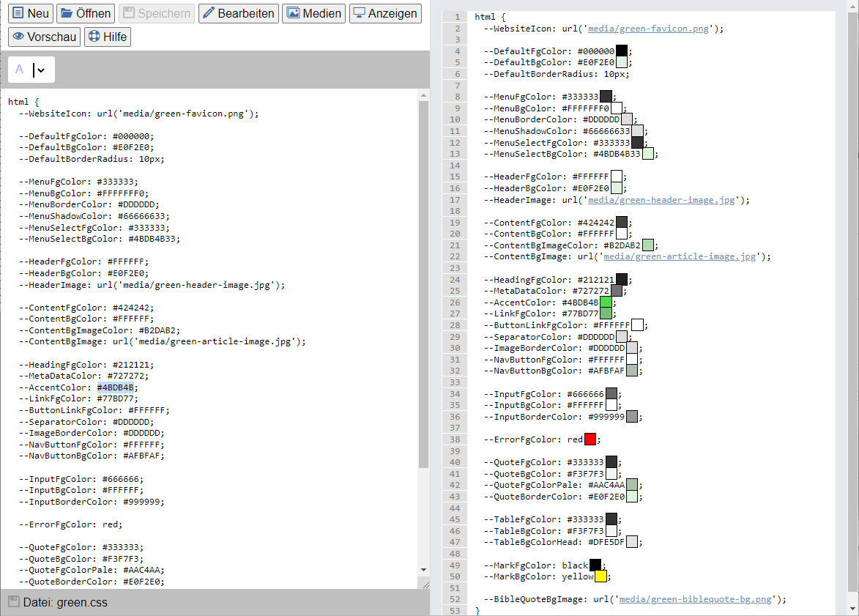The image size is (859, 616).
Task: Click the Neu (new file) button
Action: [x=30, y=13]
